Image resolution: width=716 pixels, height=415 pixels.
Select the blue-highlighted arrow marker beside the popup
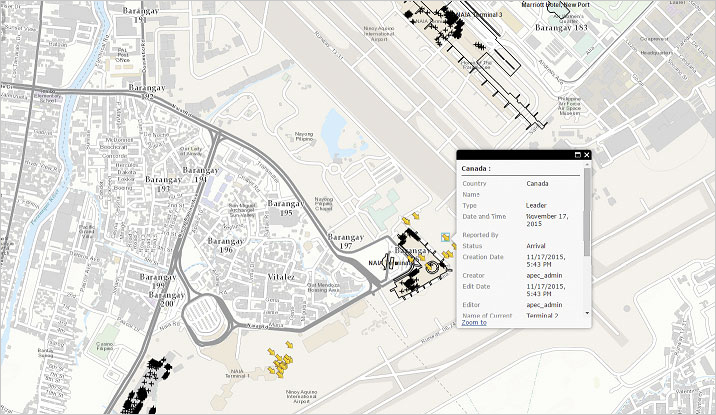pyautogui.click(x=445, y=237)
